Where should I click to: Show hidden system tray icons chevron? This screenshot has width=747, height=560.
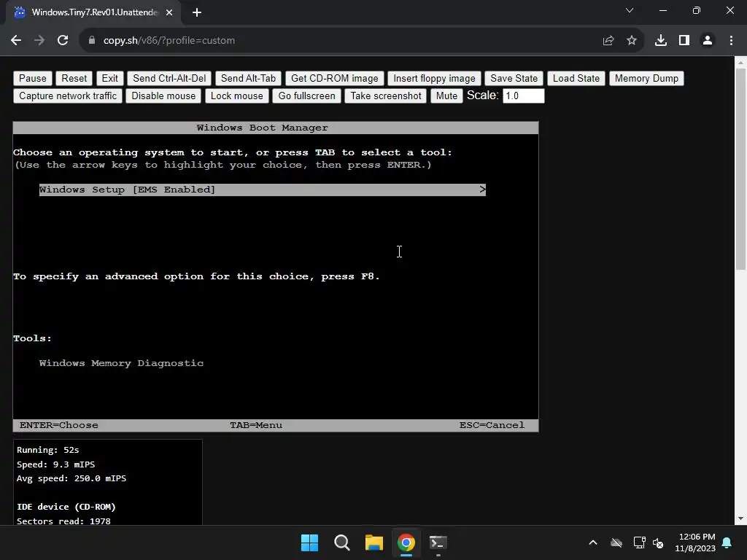coord(593,542)
